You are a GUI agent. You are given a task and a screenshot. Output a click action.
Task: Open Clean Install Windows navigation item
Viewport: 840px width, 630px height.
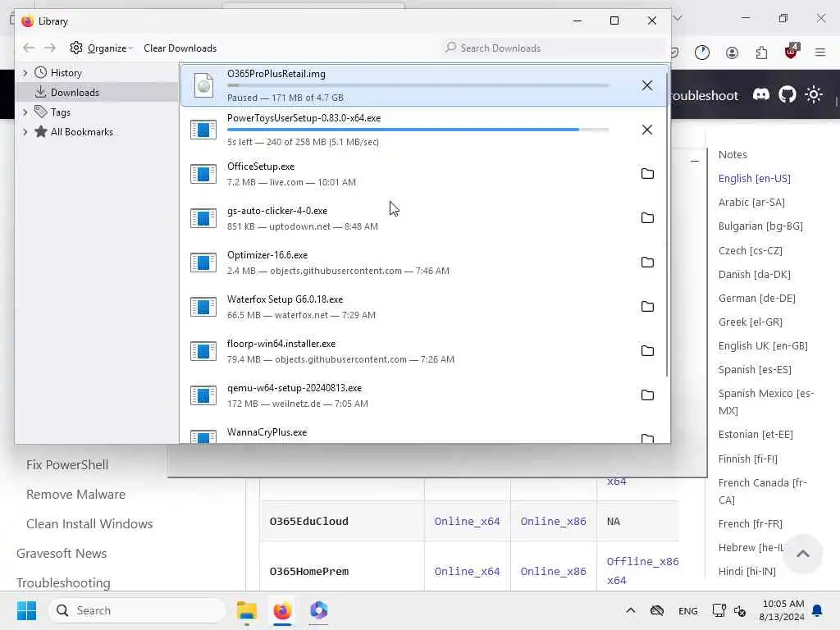tap(89, 524)
